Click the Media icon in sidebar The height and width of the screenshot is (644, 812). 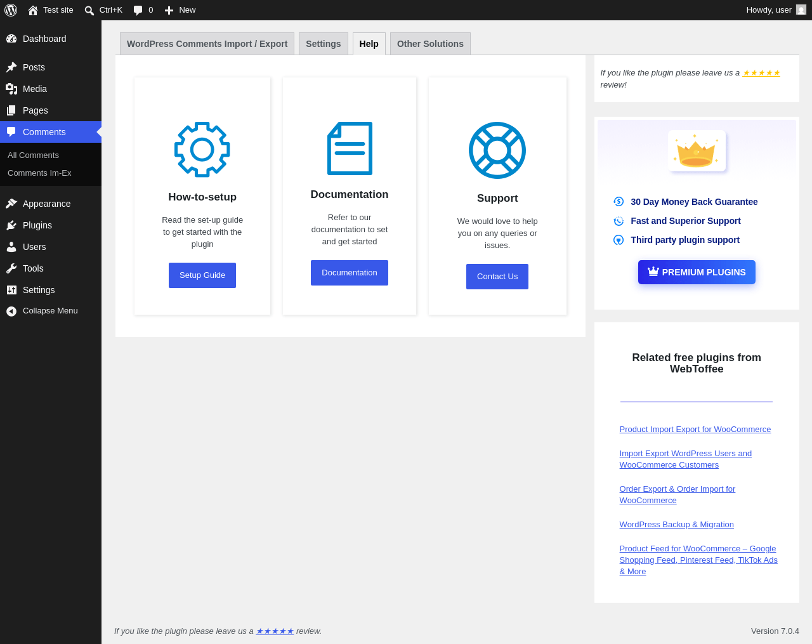tap(11, 89)
